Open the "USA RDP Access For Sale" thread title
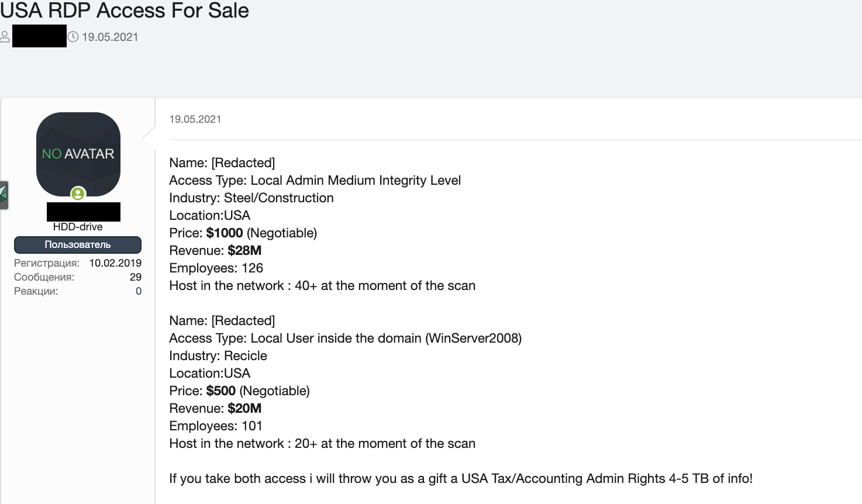 [125, 11]
